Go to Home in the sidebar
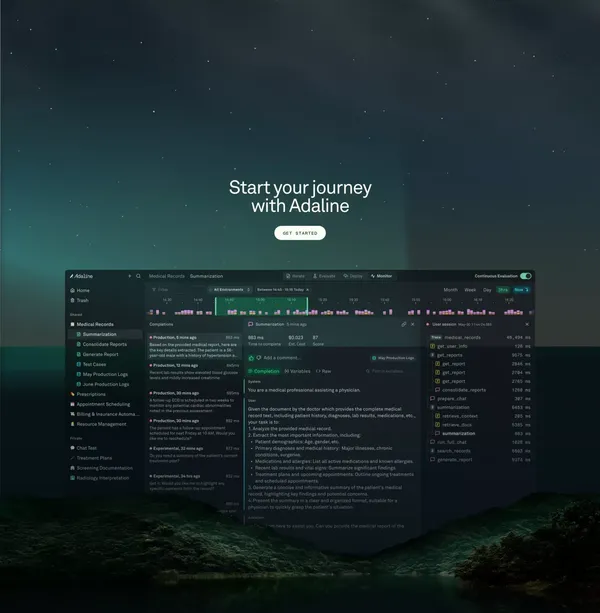600x613 pixels. pos(80,290)
